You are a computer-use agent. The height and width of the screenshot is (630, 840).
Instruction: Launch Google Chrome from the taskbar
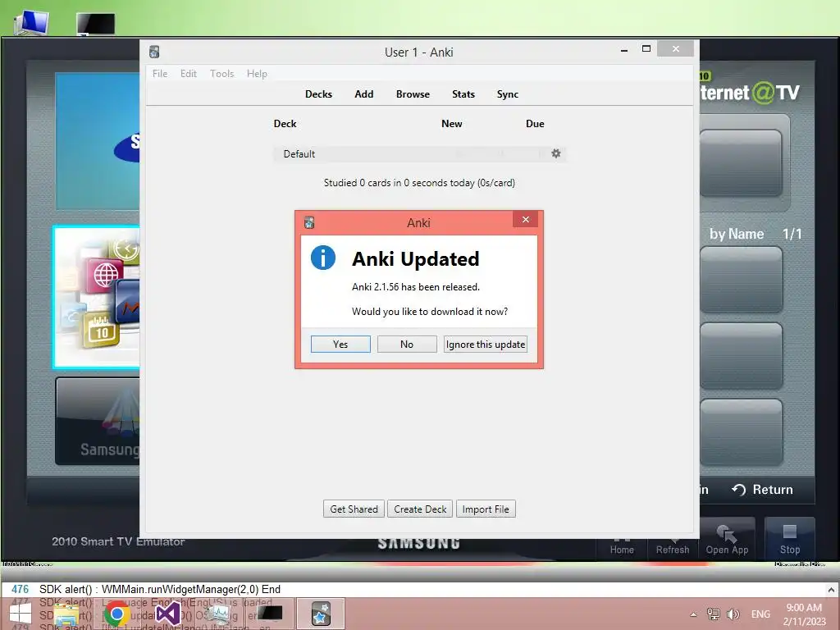(116, 614)
